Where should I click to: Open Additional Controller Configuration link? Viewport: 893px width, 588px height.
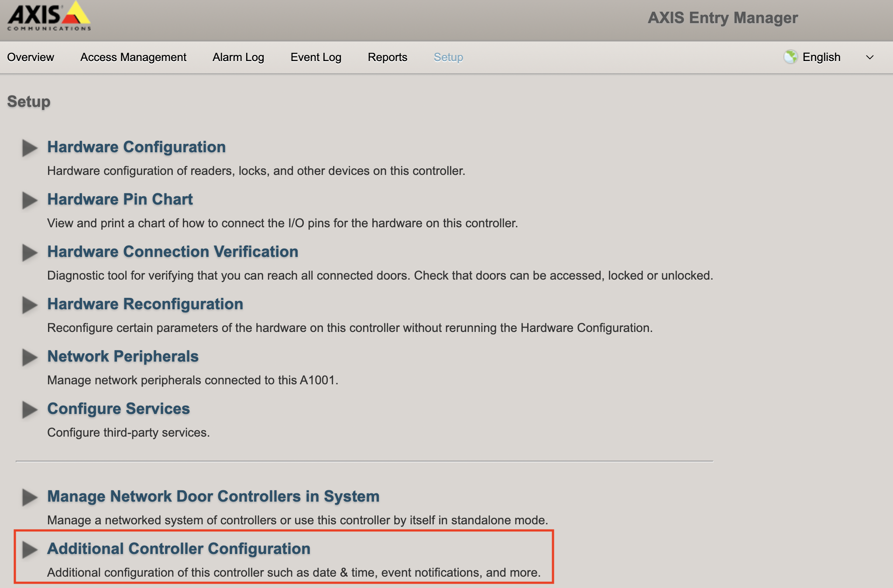coord(179,549)
